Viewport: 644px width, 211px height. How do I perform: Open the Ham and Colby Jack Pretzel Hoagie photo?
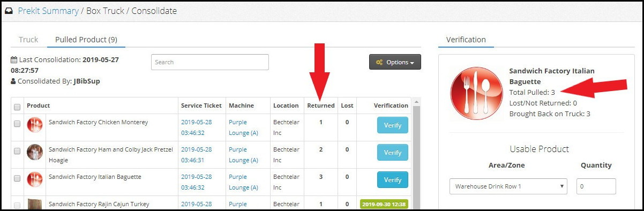click(x=35, y=153)
